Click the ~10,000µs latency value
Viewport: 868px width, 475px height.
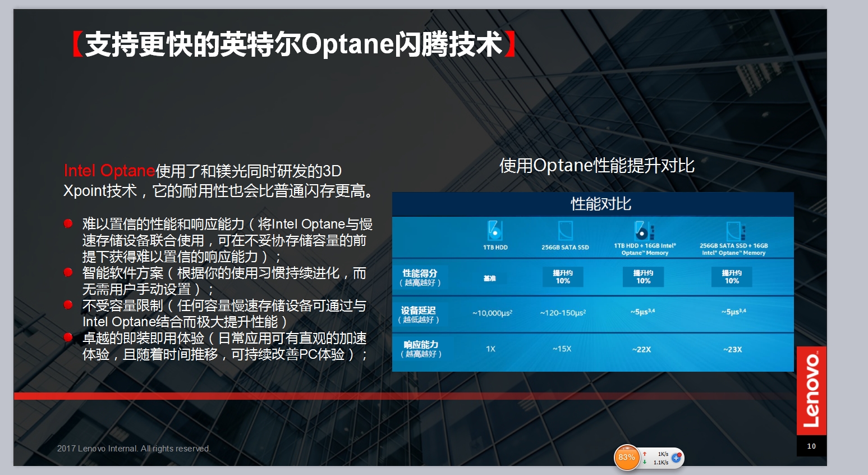(x=492, y=313)
